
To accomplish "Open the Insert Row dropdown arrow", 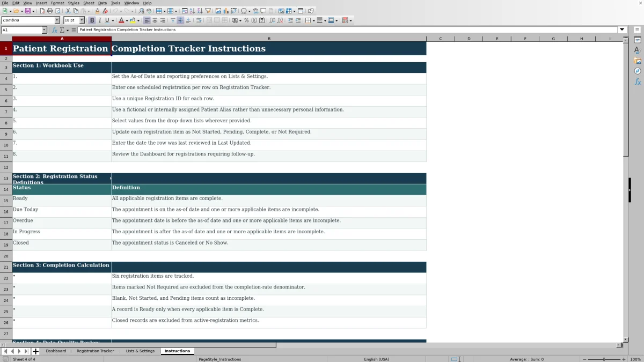I will coord(165,11).
